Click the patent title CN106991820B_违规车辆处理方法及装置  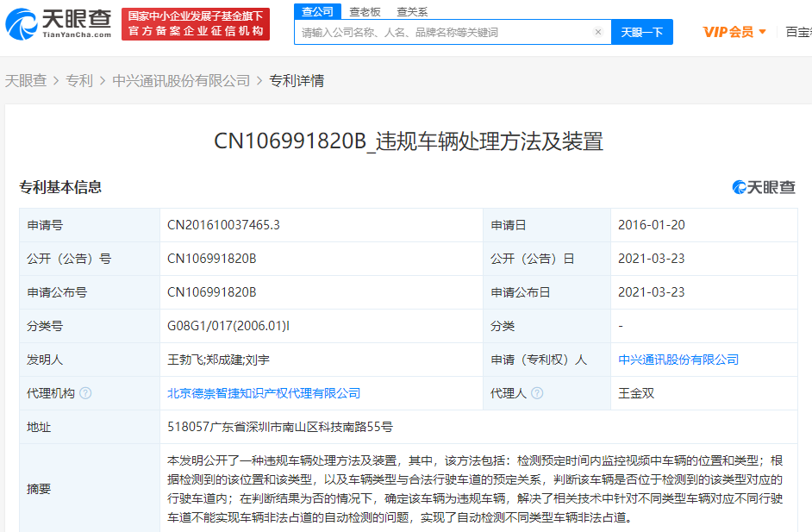409,141
